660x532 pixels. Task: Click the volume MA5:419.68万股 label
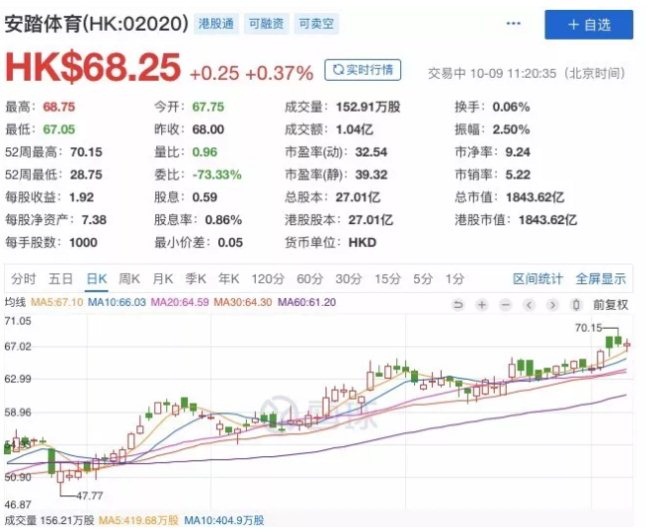[x=138, y=521]
